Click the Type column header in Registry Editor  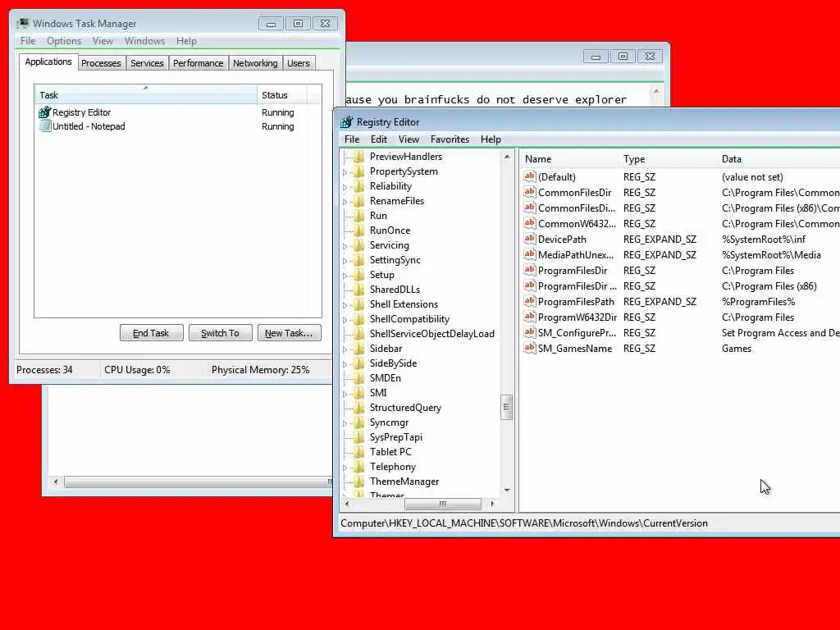(x=668, y=159)
